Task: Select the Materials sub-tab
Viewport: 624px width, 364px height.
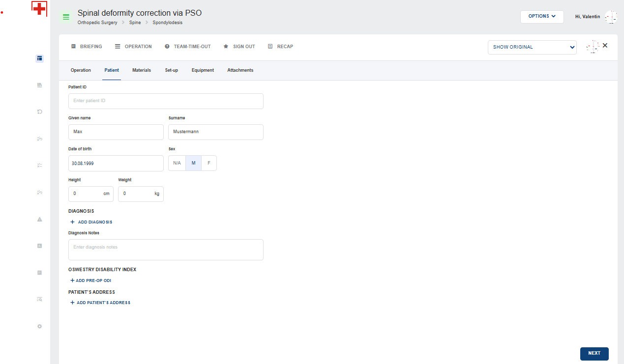Action: (142, 70)
